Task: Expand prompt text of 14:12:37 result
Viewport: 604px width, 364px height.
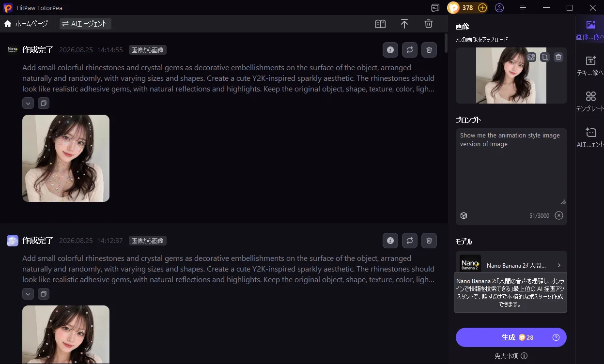Action: point(28,294)
